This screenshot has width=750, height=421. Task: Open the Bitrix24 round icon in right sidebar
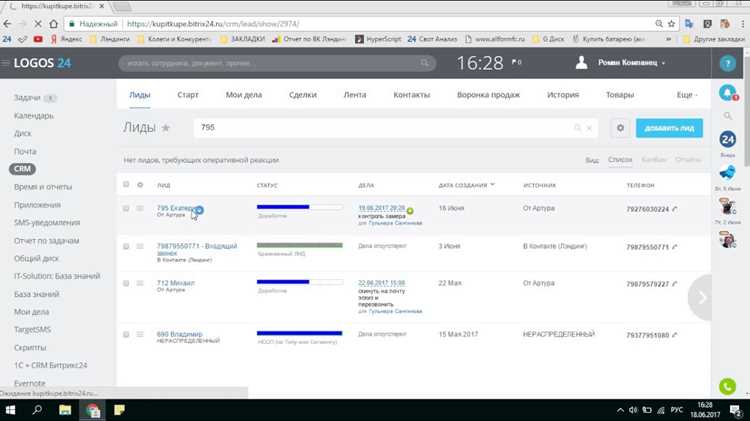click(x=728, y=139)
